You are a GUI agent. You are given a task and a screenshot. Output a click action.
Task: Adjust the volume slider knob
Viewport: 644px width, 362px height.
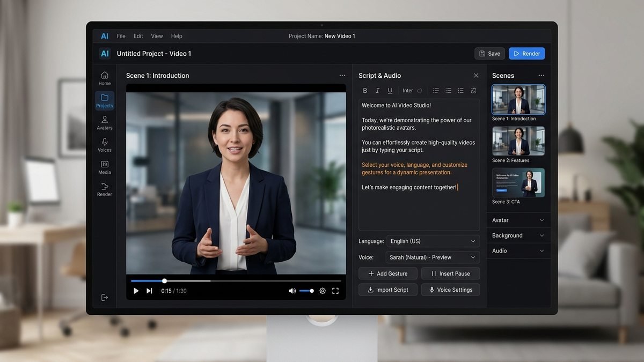point(313,291)
